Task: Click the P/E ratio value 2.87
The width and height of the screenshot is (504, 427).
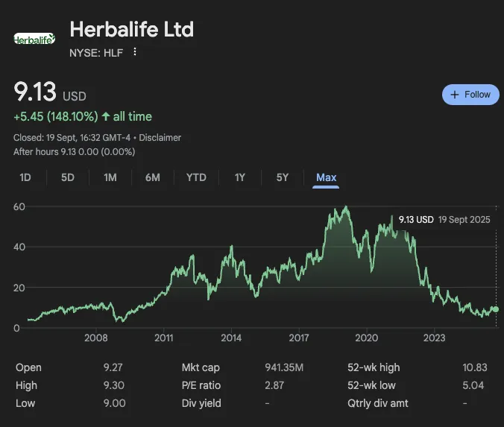Action: 274,385
